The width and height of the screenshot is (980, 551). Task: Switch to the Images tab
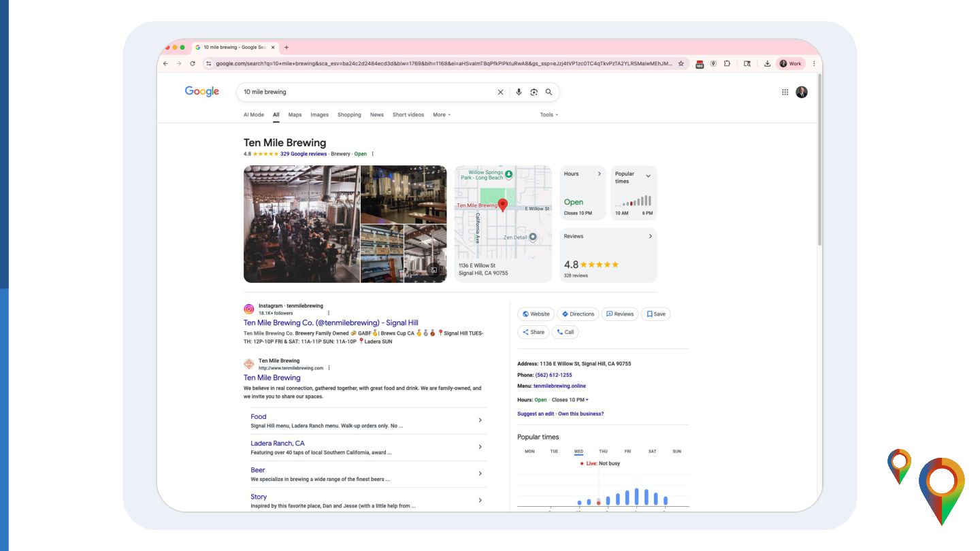pos(319,115)
